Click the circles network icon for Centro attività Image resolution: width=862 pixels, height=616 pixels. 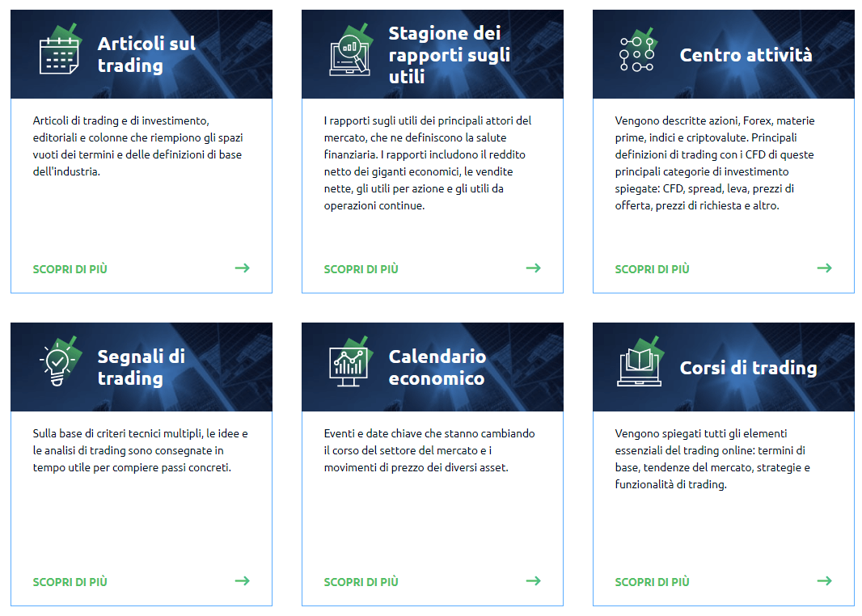tap(638, 51)
